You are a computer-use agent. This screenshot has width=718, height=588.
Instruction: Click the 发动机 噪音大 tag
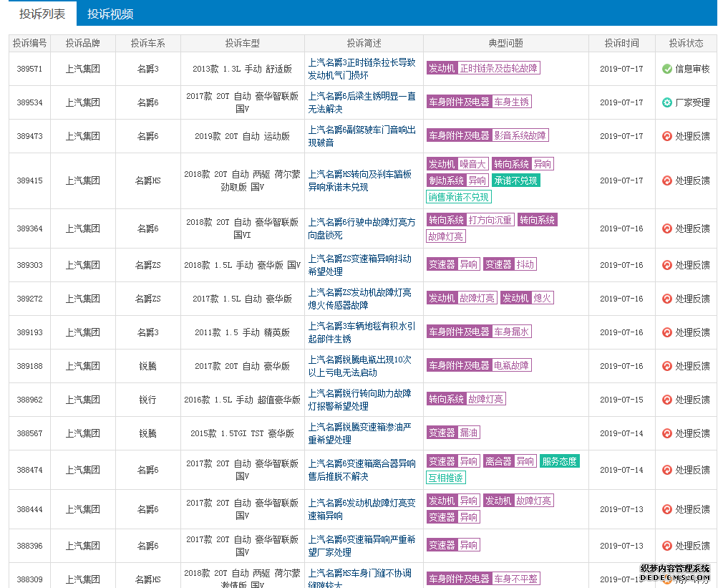pos(457,164)
